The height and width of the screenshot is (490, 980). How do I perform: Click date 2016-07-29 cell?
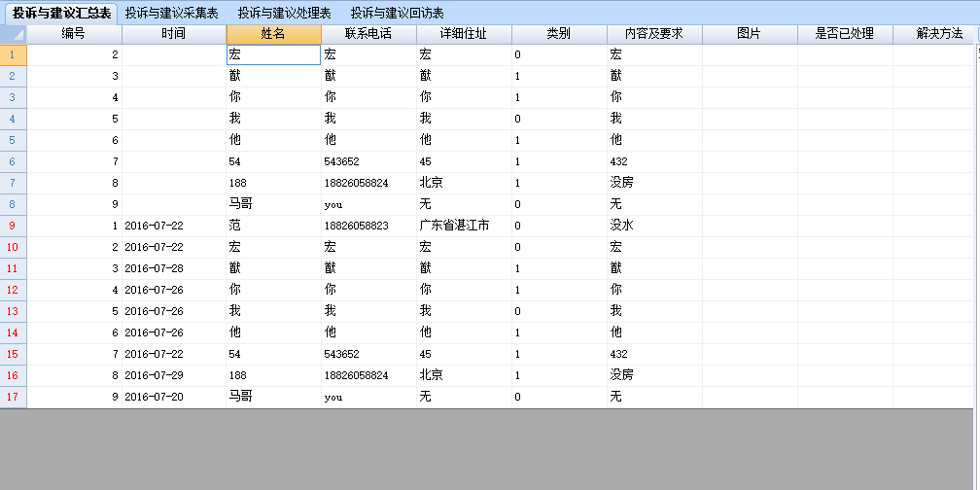(x=174, y=375)
